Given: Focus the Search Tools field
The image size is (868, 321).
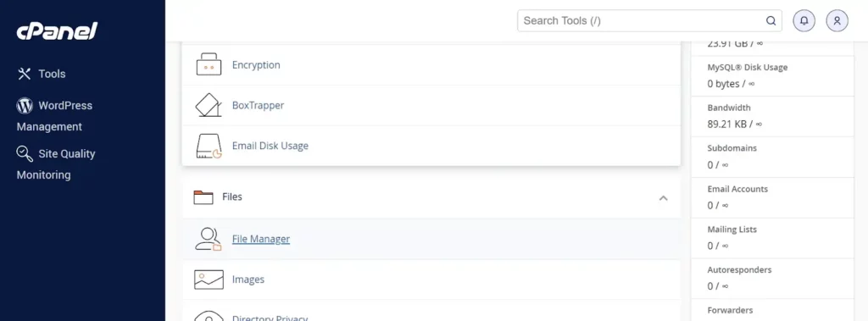Looking at the screenshot, I should 649,20.
